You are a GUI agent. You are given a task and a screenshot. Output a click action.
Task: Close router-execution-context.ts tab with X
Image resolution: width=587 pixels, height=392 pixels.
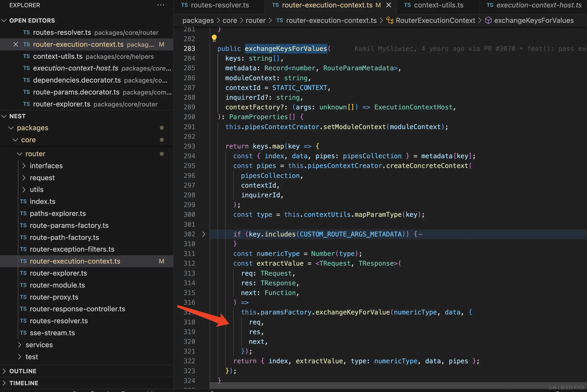[x=388, y=5]
